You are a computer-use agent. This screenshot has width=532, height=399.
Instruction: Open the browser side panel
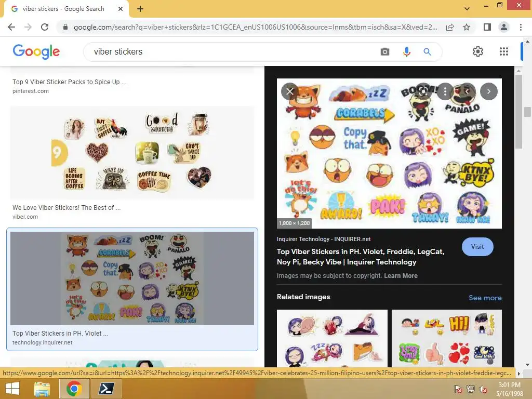point(487,27)
